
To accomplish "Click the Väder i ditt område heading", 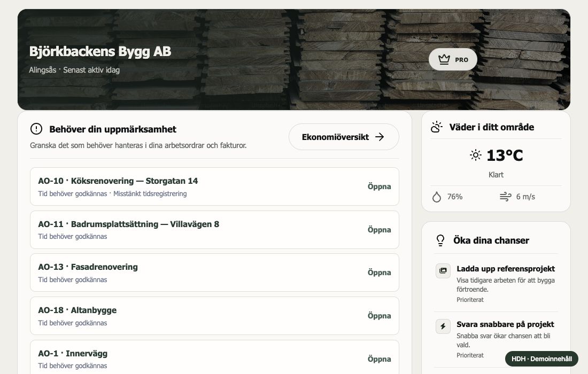I will [492, 127].
